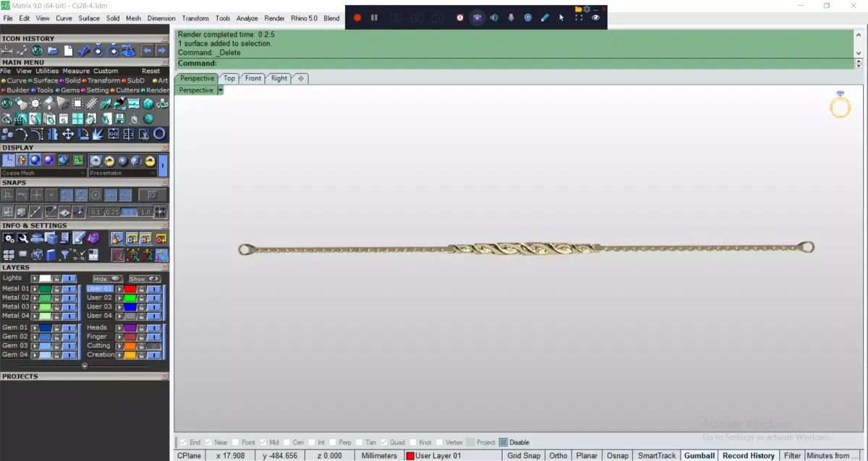Click the Hide button in Layers panel

107,278
